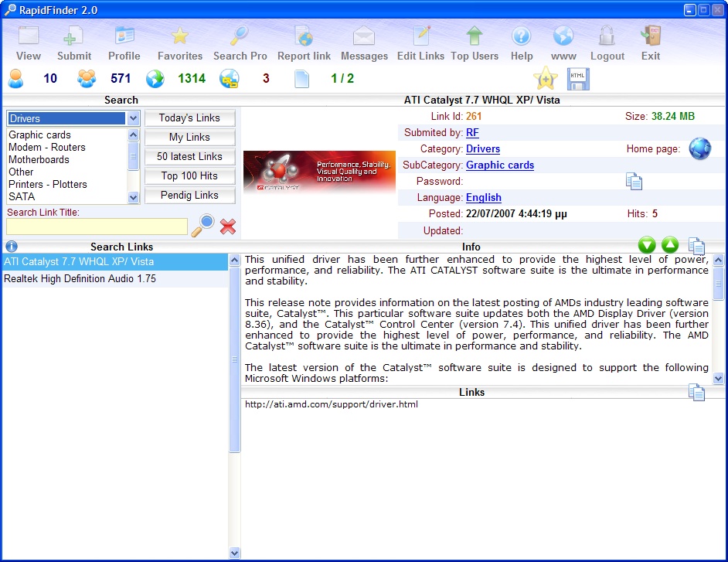
Task: Select the ATI Catalyst 7.7 WHQL result
Action: pyautogui.click(x=115, y=261)
